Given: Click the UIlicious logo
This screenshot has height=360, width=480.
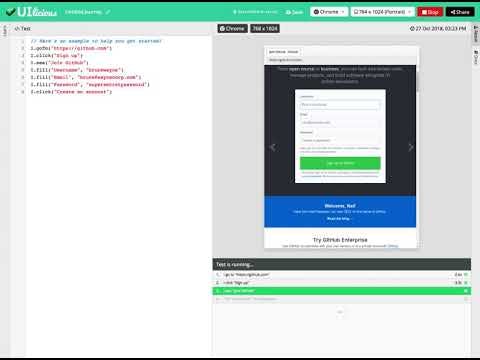Looking at the screenshot, I should pos(32,12).
